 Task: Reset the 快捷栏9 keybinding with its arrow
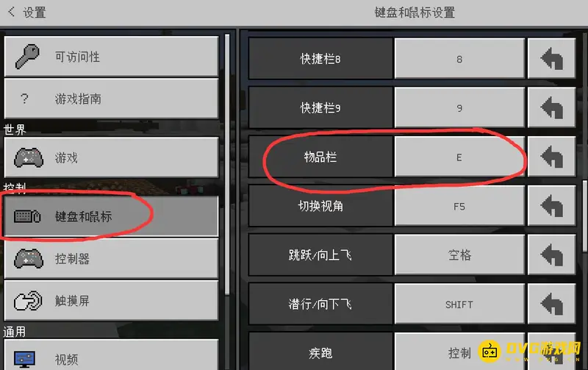(552, 107)
